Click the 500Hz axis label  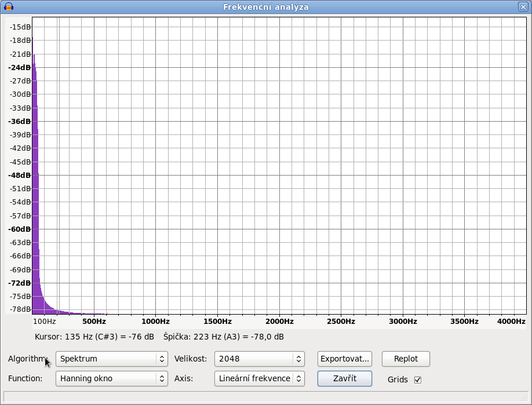(94, 322)
